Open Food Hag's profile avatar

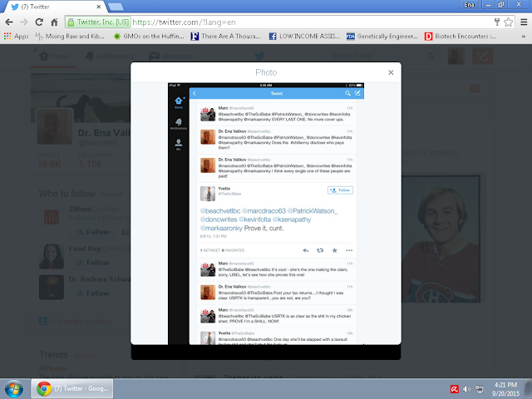(x=52, y=257)
